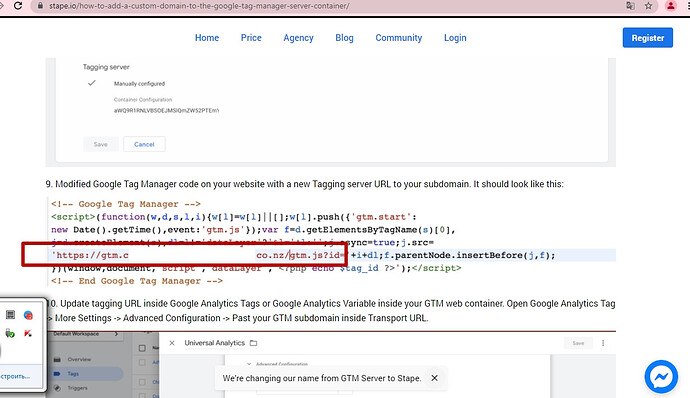Screen dimensions: 690x398
Task: Open the Community nav link
Action: click(x=399, y=38)
